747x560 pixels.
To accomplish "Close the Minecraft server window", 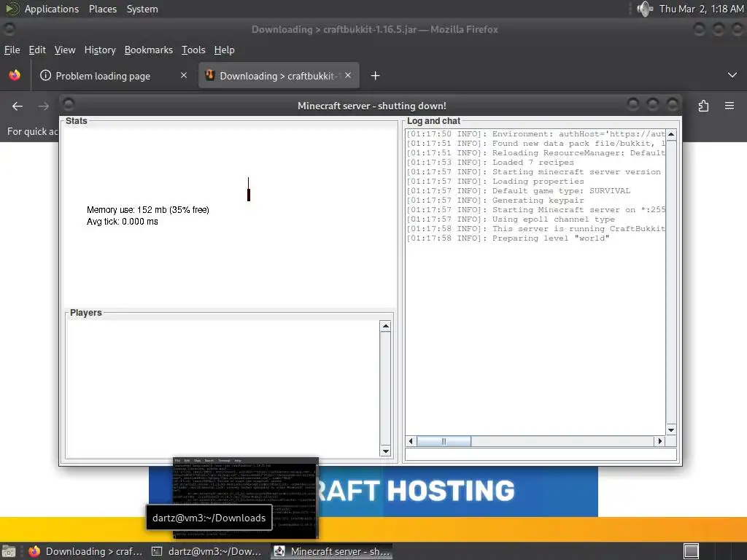I will (672, 104).
